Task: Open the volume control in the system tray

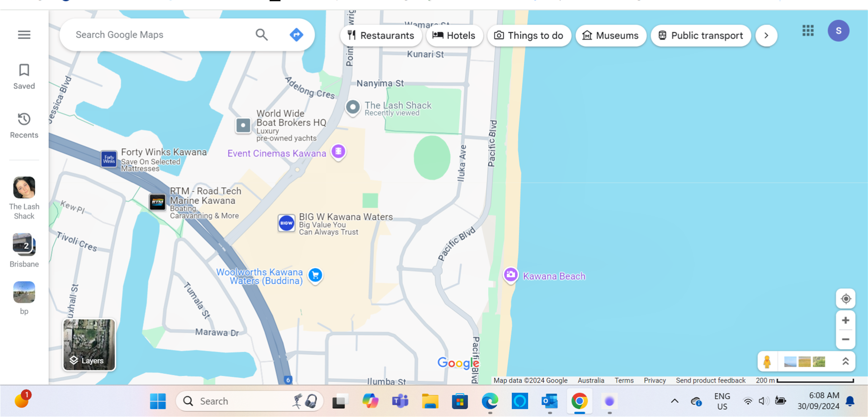Action: pyautogui.click(x=764, y=401)
